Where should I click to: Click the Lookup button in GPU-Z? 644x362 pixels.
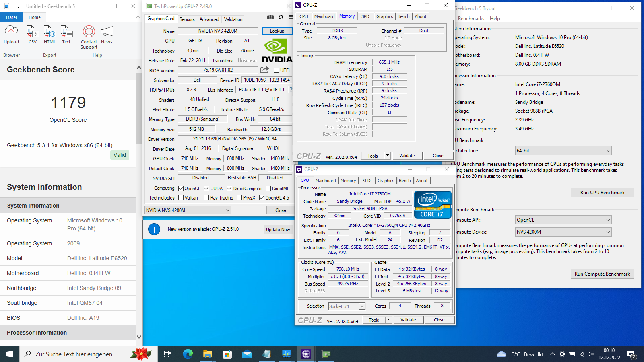[277, 31]
